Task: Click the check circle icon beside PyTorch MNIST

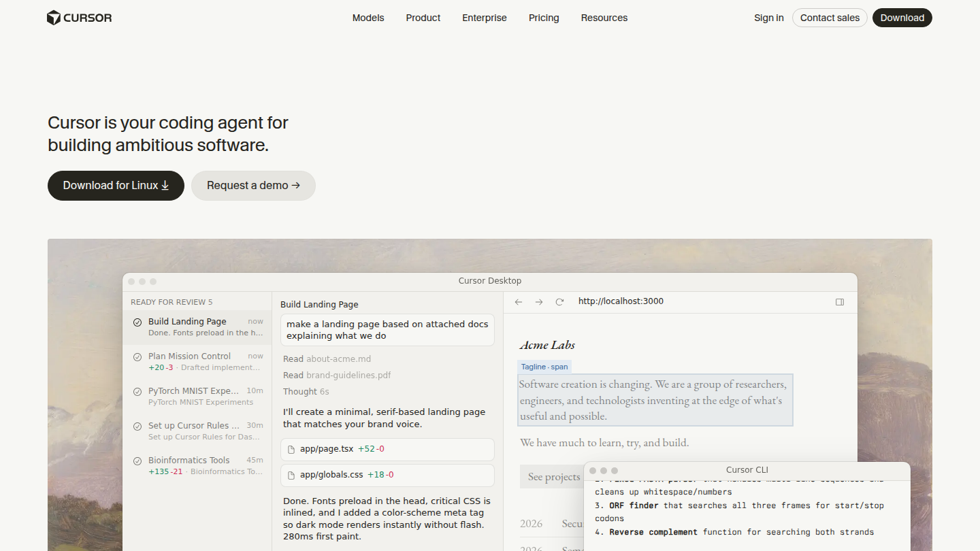Action: [x=137, y=392]
